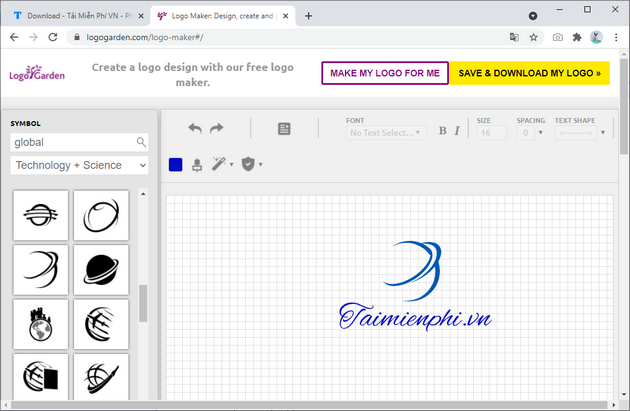Screen dimensions: 630x411
Task: Choose the city skyline on globe symbol
Action: tap(41, 324)
